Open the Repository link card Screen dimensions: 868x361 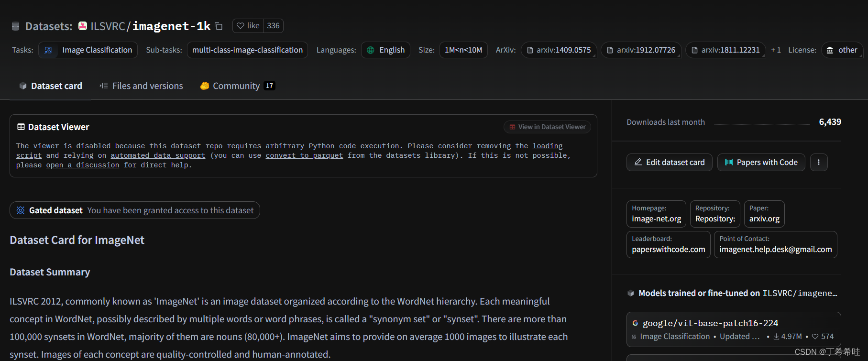click(x=715, y=214)
